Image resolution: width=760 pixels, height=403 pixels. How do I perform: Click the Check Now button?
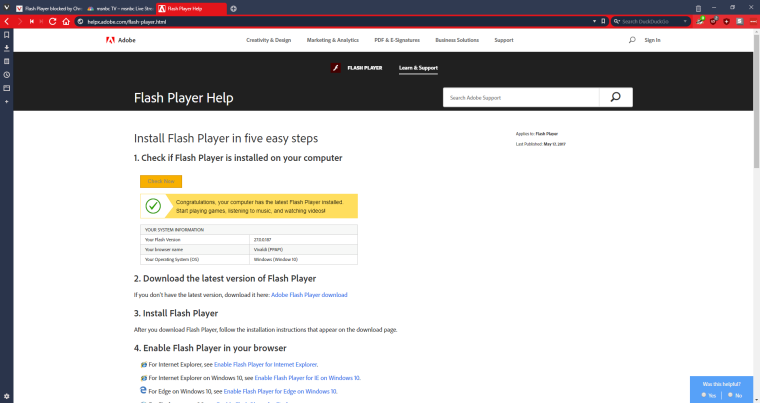[161, 181]
